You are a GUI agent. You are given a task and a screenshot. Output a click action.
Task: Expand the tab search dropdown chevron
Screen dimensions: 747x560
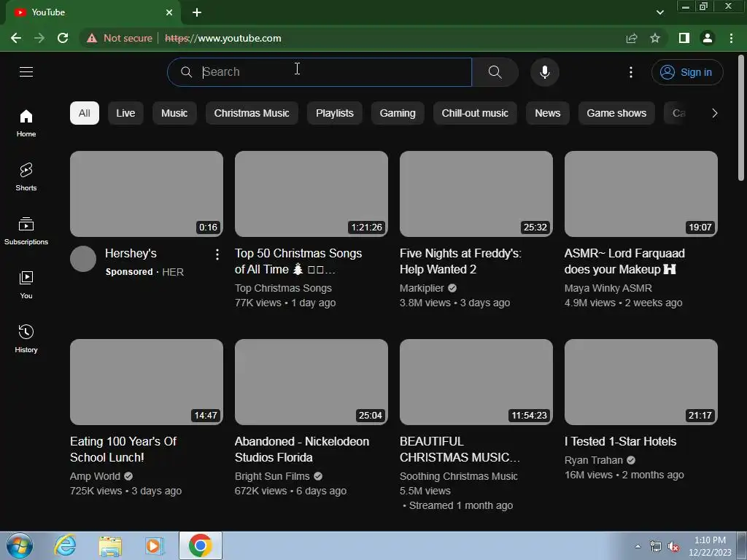(x=659, y=12)
